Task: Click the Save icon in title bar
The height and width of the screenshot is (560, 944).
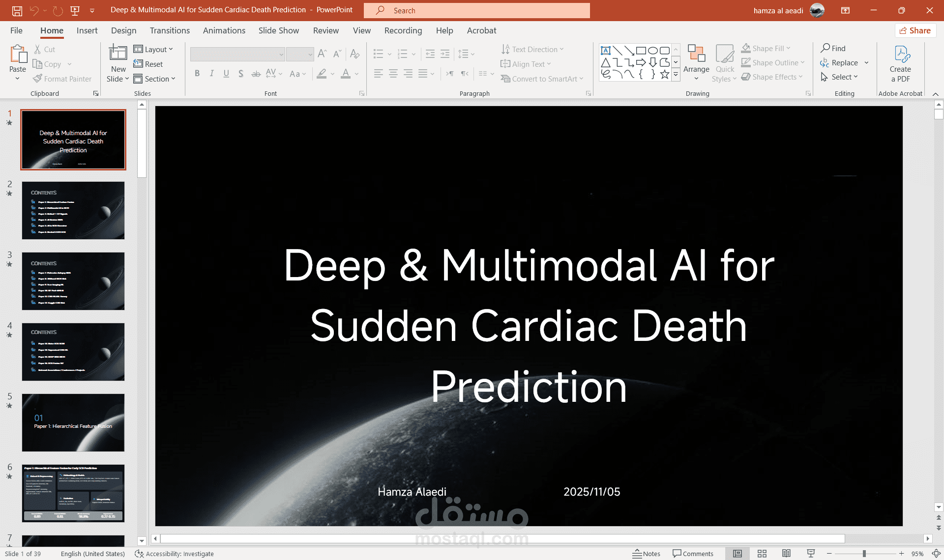Action: pyautogui.click(x=17, y=10)
